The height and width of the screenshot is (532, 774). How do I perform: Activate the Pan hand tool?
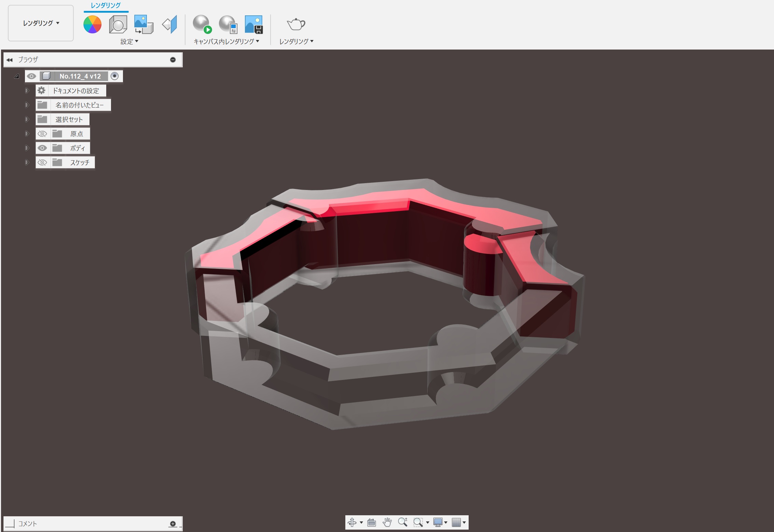pyautogui.click(x=387, y=522)
